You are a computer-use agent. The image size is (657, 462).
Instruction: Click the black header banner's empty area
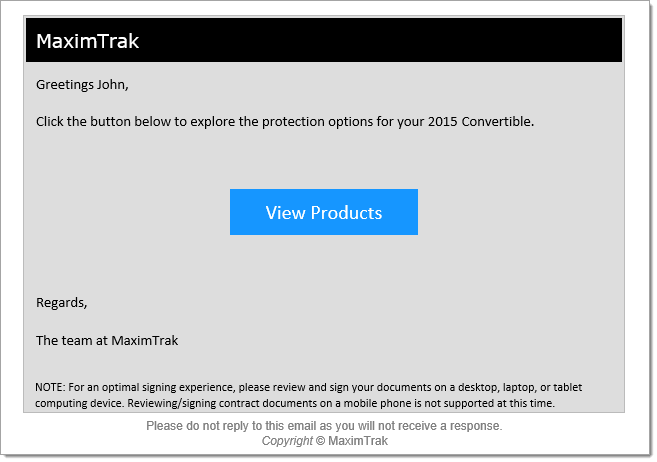[377, 40]
